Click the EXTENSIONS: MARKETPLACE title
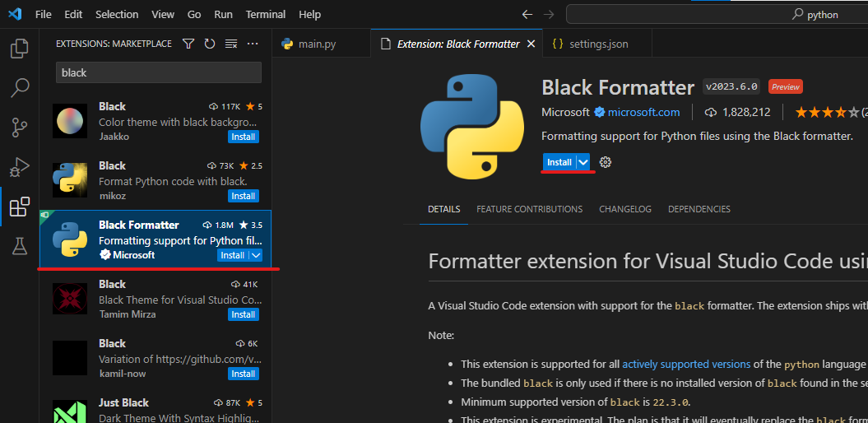This screenshot has width=868, height=423. [114, 44]
